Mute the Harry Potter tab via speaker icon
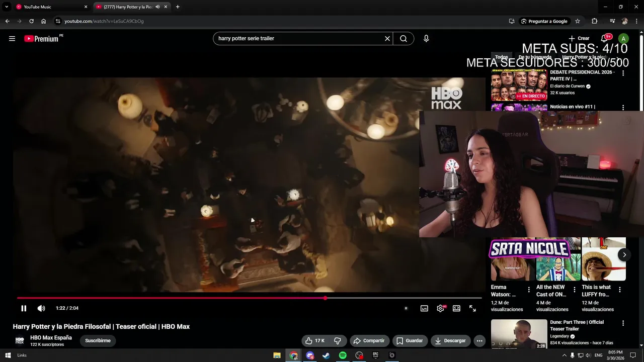 (x=157, y=7)
